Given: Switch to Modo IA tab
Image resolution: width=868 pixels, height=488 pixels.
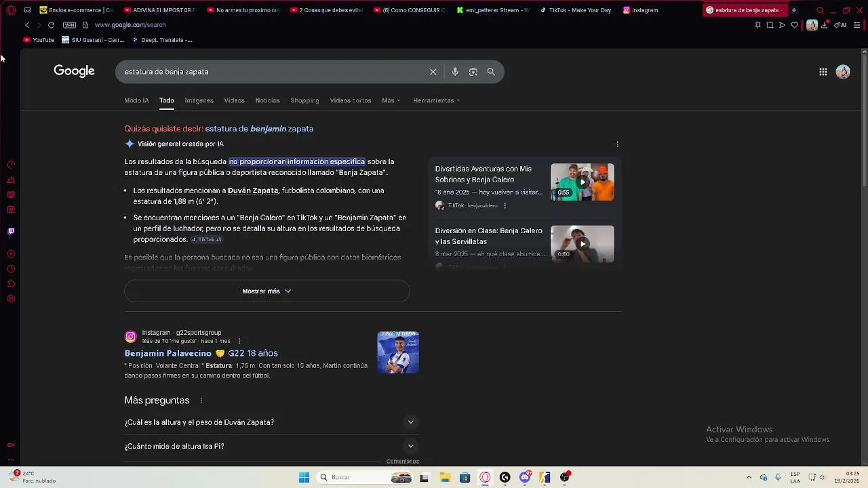Looking at the screenshot, I should coord(136,100).
